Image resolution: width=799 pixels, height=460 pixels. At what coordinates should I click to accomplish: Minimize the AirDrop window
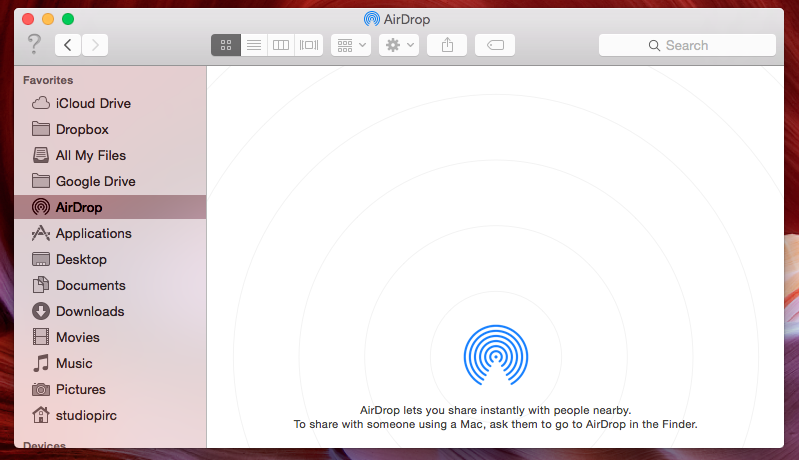[x=48, y=19]
